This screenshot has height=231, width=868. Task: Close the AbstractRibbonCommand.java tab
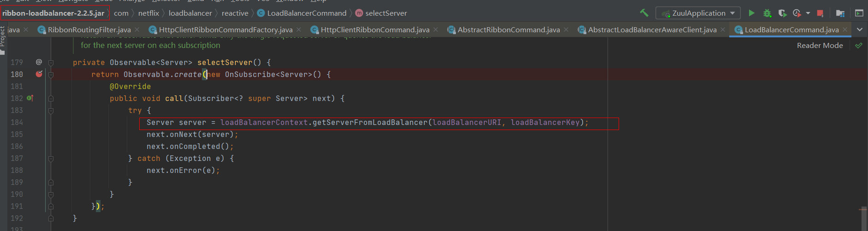pos(566,30)
